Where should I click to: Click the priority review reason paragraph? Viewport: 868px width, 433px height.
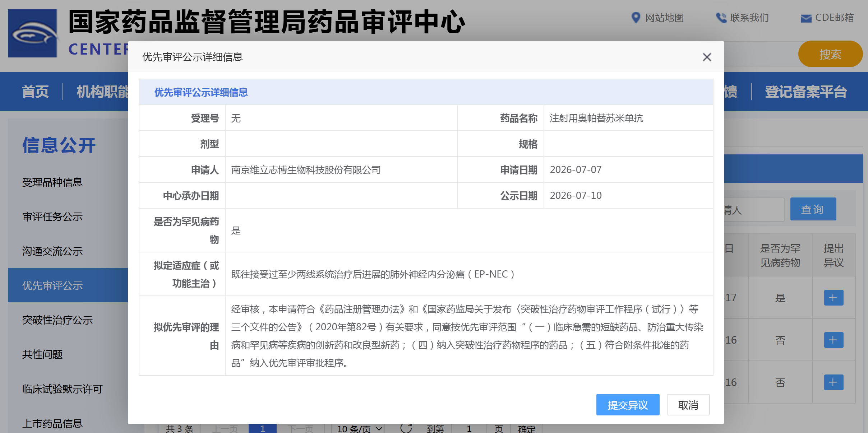tap(467, 336)
